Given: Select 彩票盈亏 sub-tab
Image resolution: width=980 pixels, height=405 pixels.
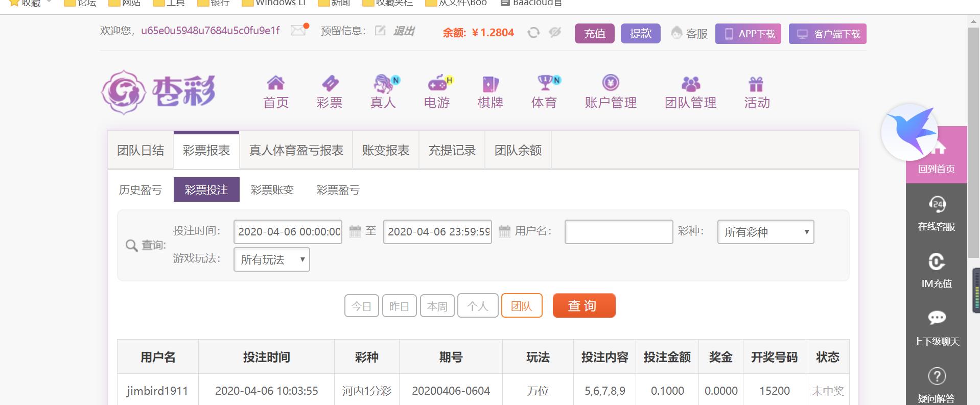Looking at the screenshot, I should pos(338,190).
